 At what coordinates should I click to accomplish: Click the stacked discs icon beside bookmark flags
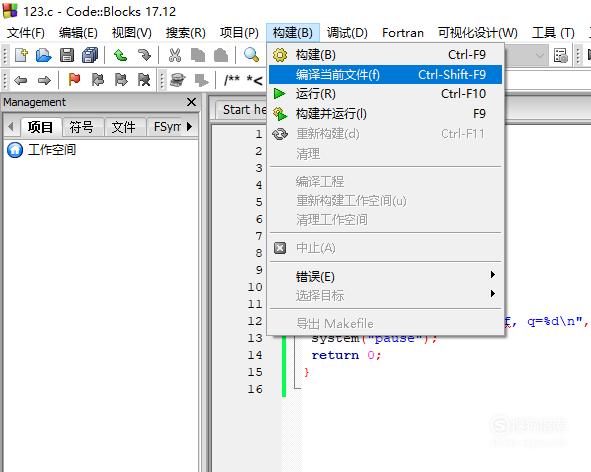pos(178,80)
